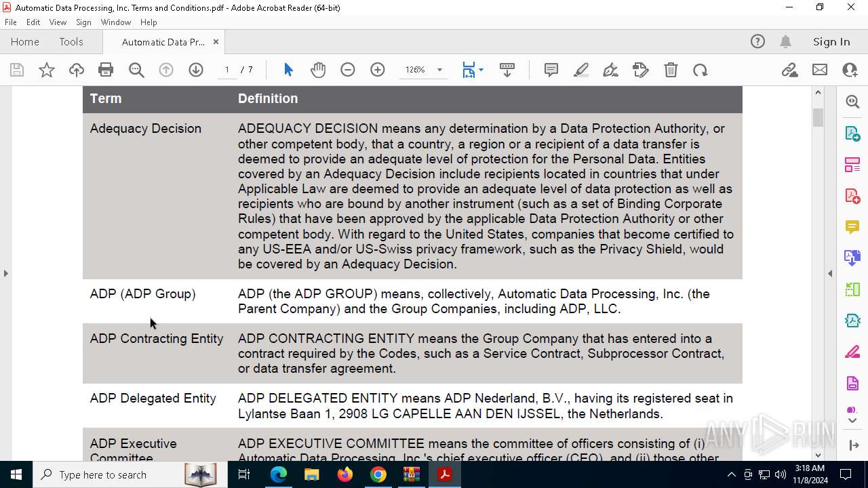Show hidden system tray icons
This screenshot has height=488, width=868.
731,474
